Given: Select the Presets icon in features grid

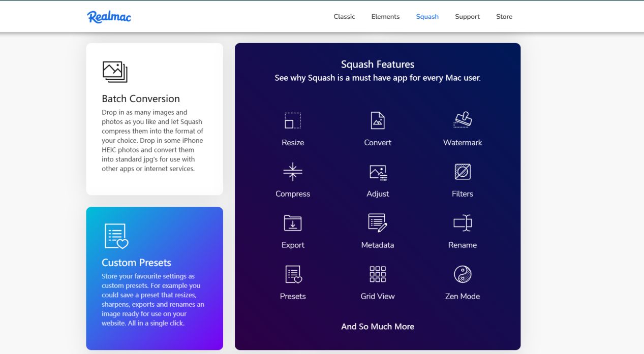Looking at the screenshot, I should pyautogui.click(x=293, y=274).
